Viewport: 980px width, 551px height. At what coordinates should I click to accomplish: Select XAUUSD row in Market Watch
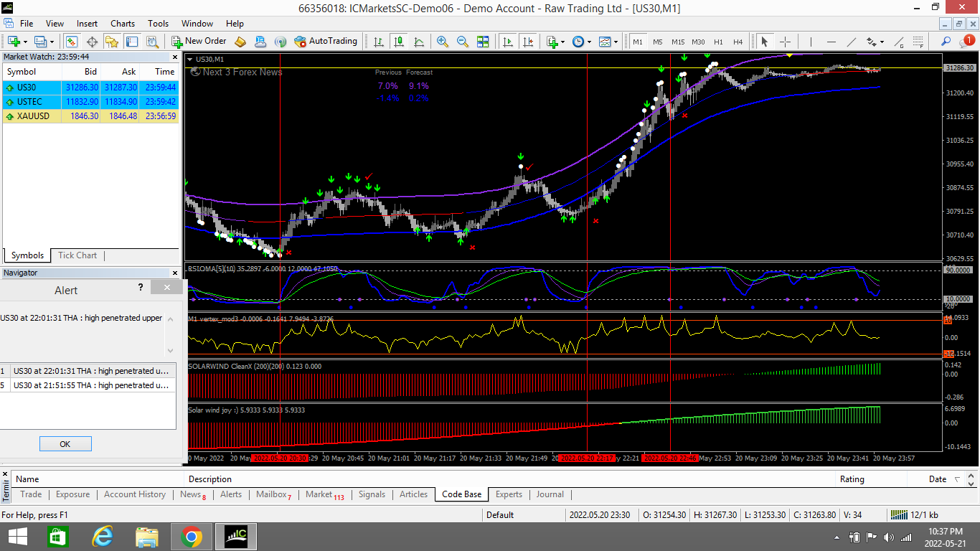[33, 116]
